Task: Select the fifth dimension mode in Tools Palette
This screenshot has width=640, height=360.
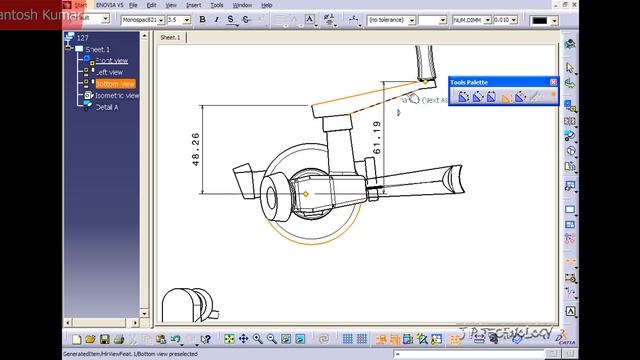Action: pos(520,97)
